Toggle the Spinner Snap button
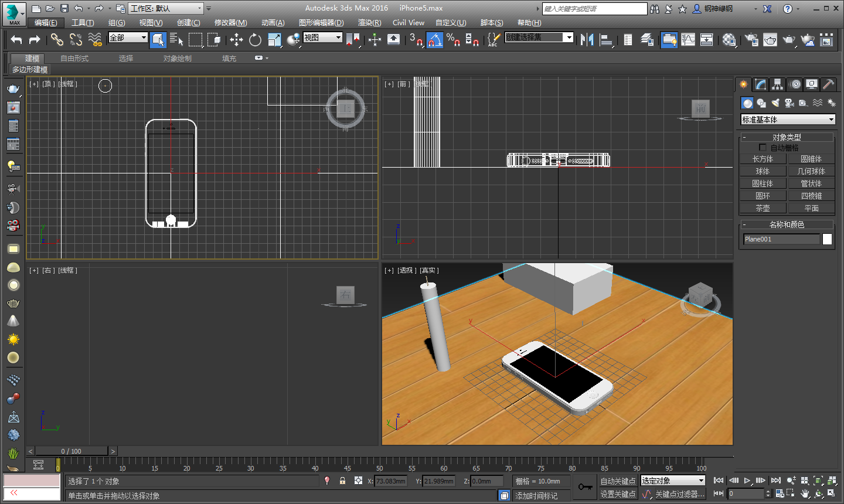Image resolution: width=844 pixels, height=504 pixels. (x=472, y=39)
